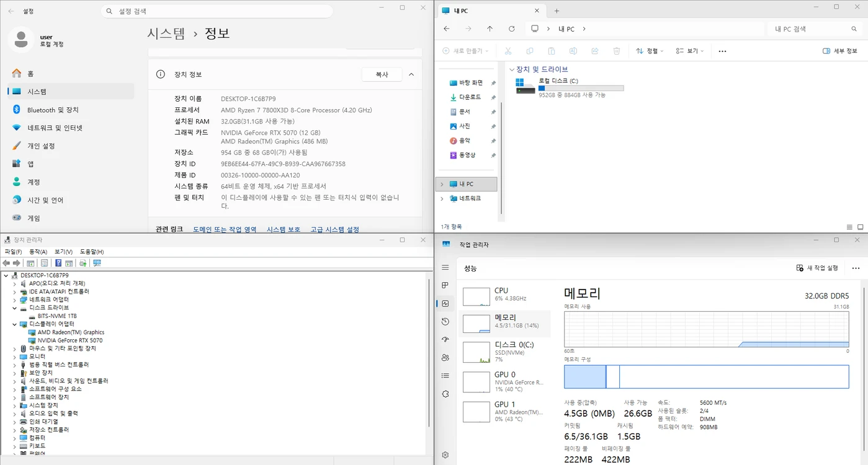Open the Details page in Task Manager
Image resolution: width=868 pixels, height=465 pixels.
point(445,376)
